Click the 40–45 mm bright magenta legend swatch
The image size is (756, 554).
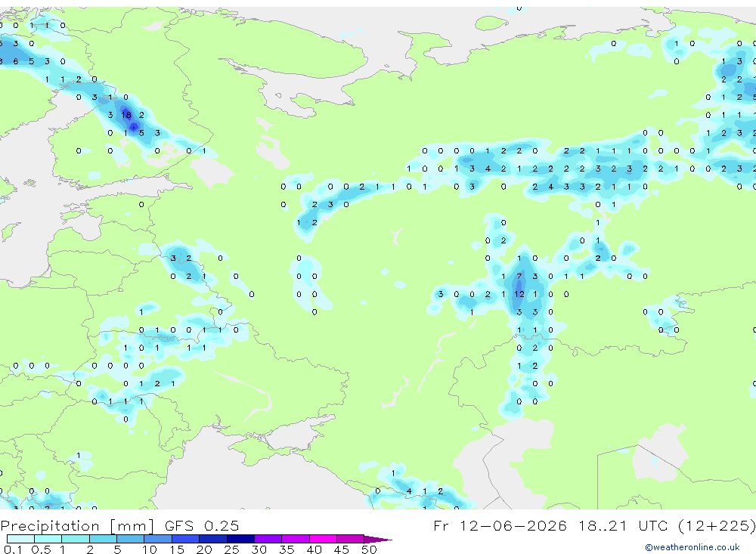[x=323, y=539]
